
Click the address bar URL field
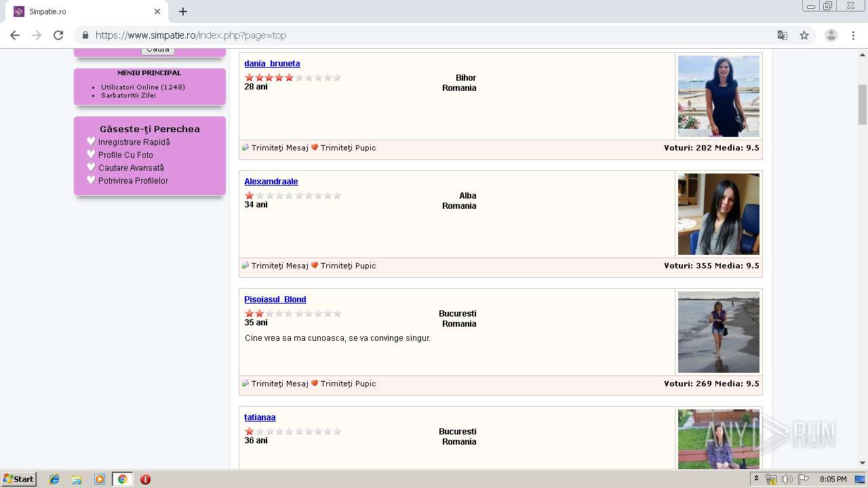click(x=434, y=35)
